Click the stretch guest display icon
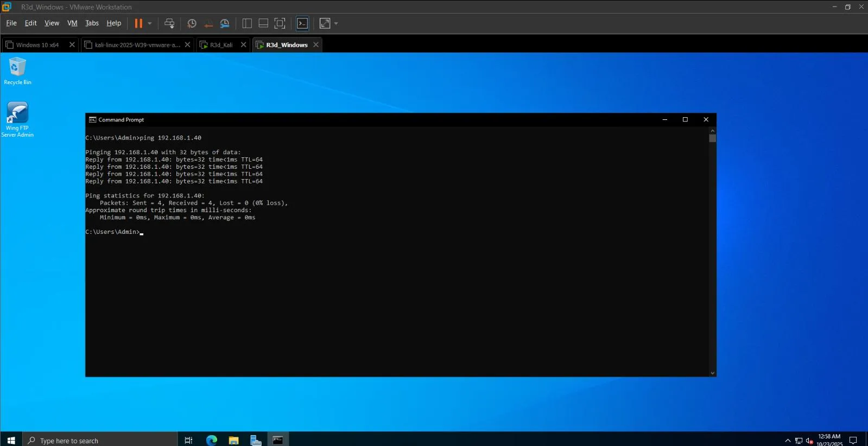 (325, 23)
